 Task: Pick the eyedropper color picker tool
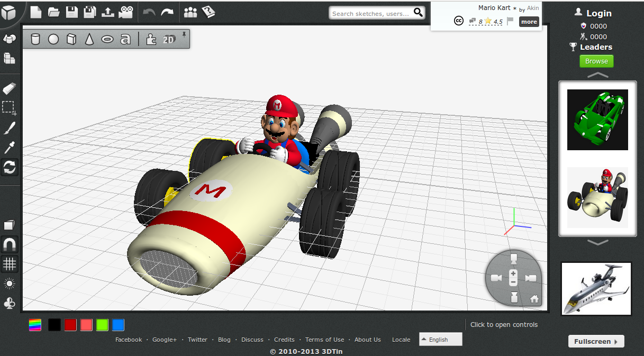tap(10, 148)
